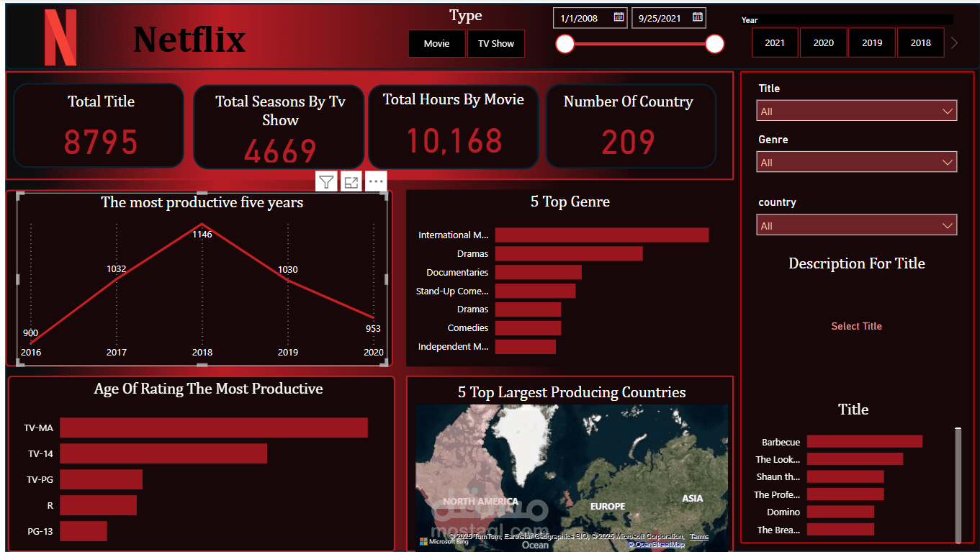Click the 'The Brea...' title label
The image size is (980, 552).
(778, 530)
